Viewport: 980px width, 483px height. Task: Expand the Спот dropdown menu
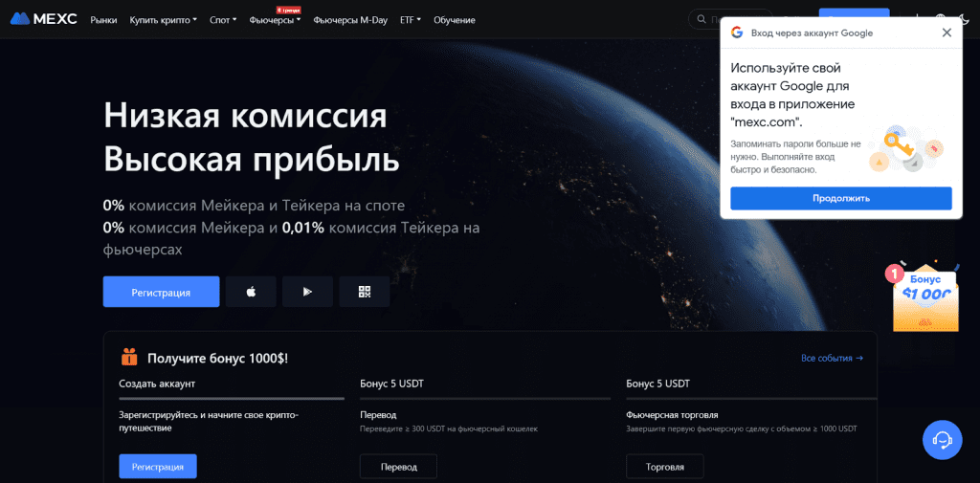tap(223, 20)
